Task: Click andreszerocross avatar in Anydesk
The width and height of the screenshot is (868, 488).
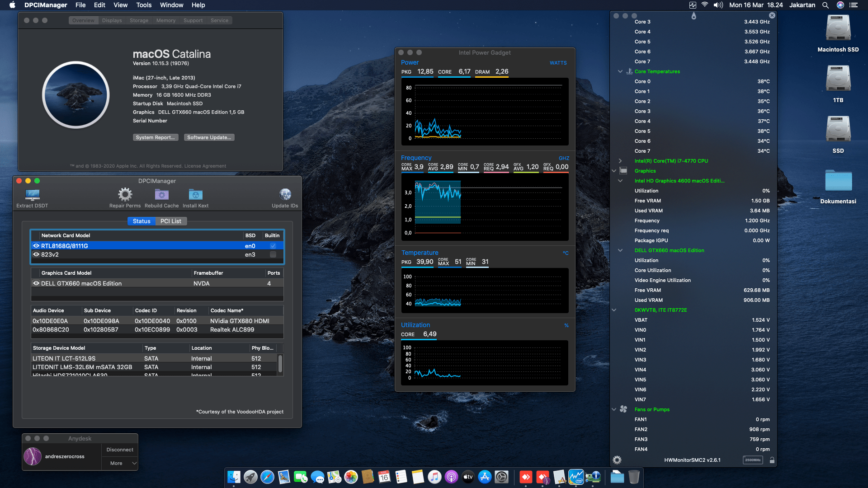Action: tap(33, 456)
